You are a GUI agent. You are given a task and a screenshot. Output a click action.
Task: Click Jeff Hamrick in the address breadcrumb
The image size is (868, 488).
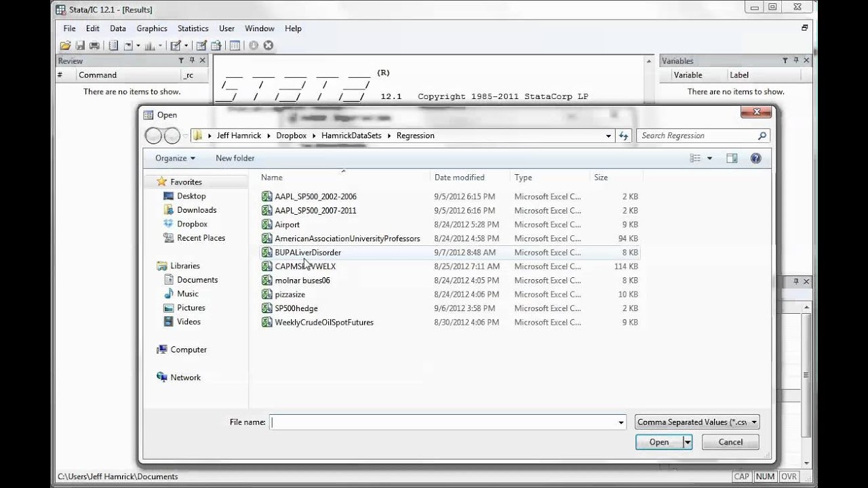tap(239, 136)
